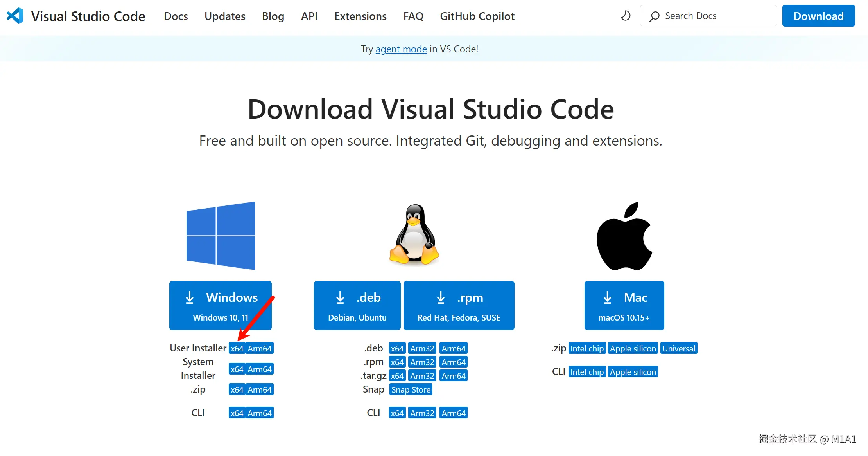Click the Apple logo image
Screen dimensions: 868x456
[624, 236]
